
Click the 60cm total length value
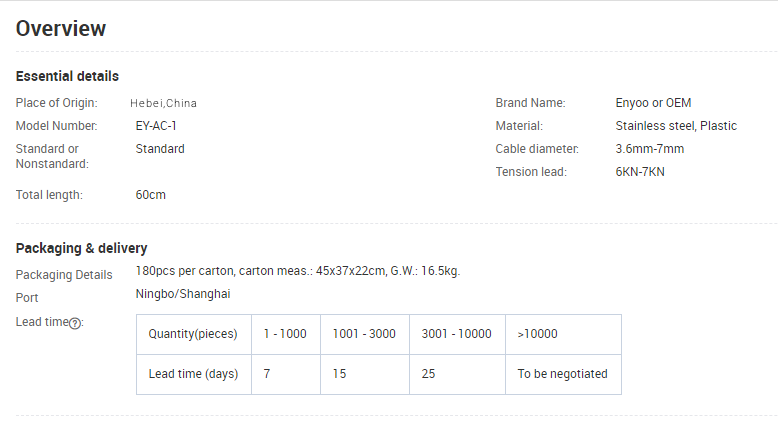151,195
